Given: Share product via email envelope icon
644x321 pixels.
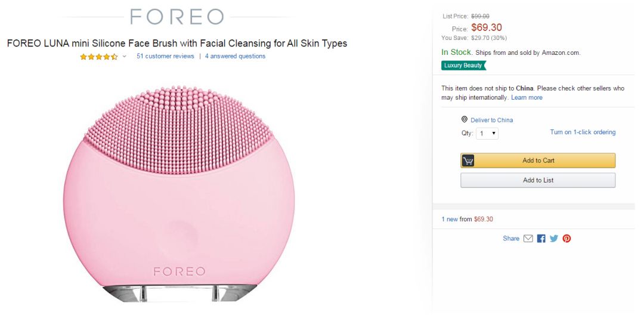Looking at the screenshot, I should coord(528,239).
